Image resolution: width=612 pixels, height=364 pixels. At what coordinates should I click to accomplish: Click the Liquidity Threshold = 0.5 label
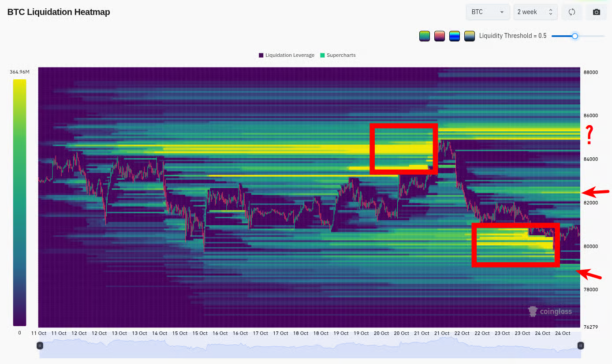[x=513, y=36]
